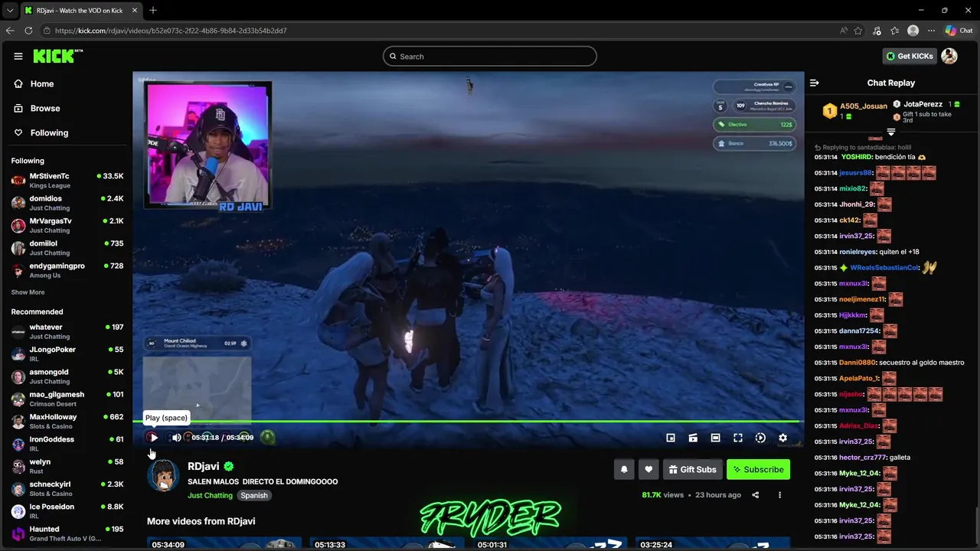Open the video player settings gear
Screen dimensions: 980x551
[x=782, y=438]
